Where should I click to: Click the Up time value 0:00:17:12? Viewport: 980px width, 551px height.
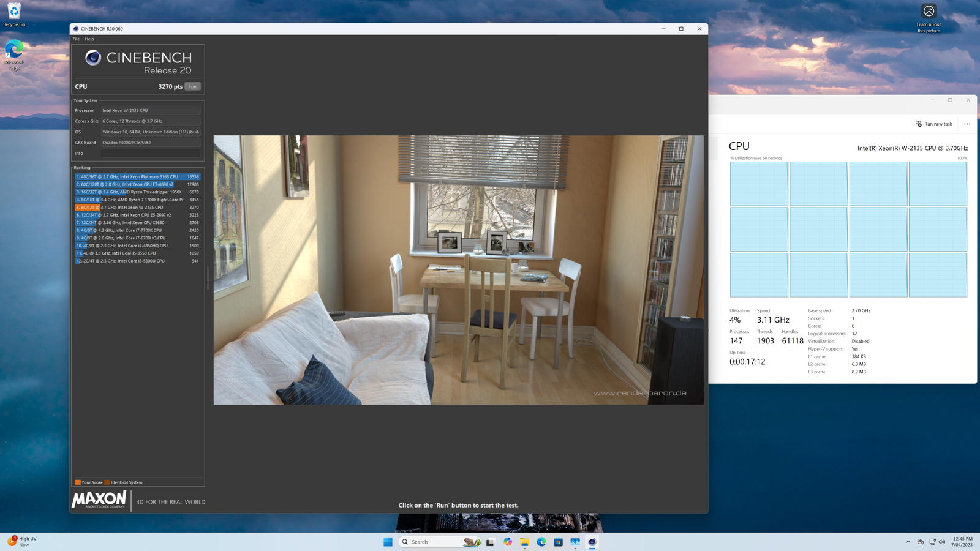point(747,362)
